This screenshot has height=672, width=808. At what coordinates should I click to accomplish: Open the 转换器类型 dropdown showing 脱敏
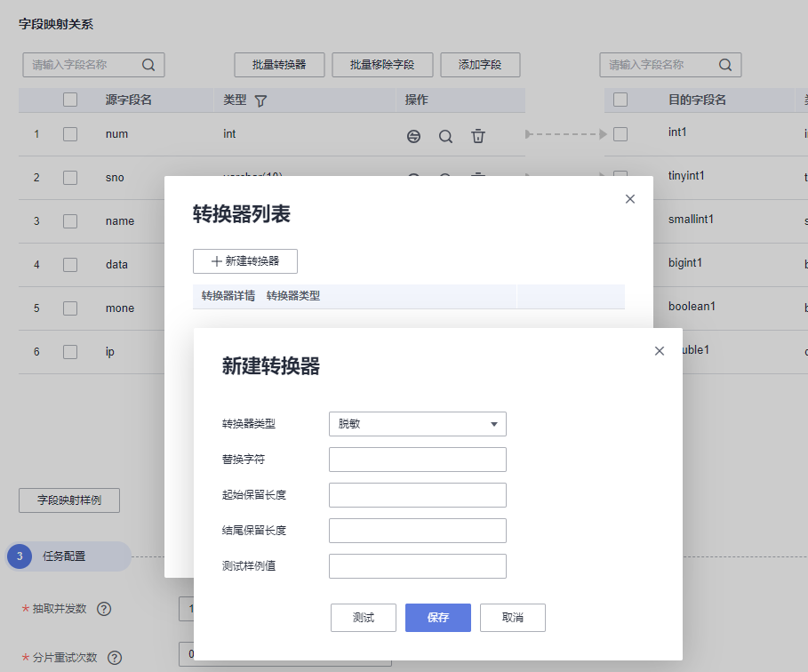(417, 424)
